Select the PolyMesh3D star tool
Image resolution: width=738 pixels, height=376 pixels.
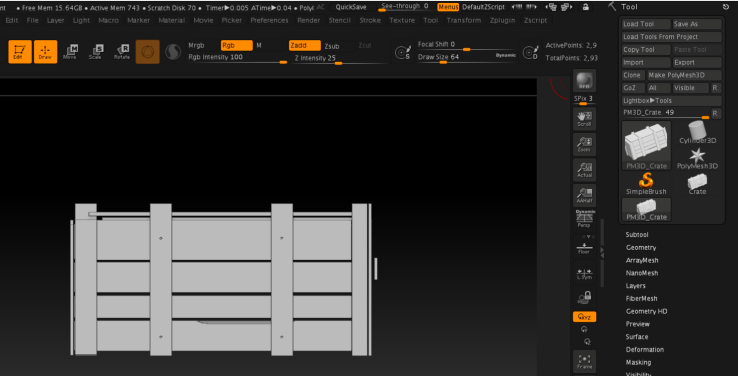(698, 159)
